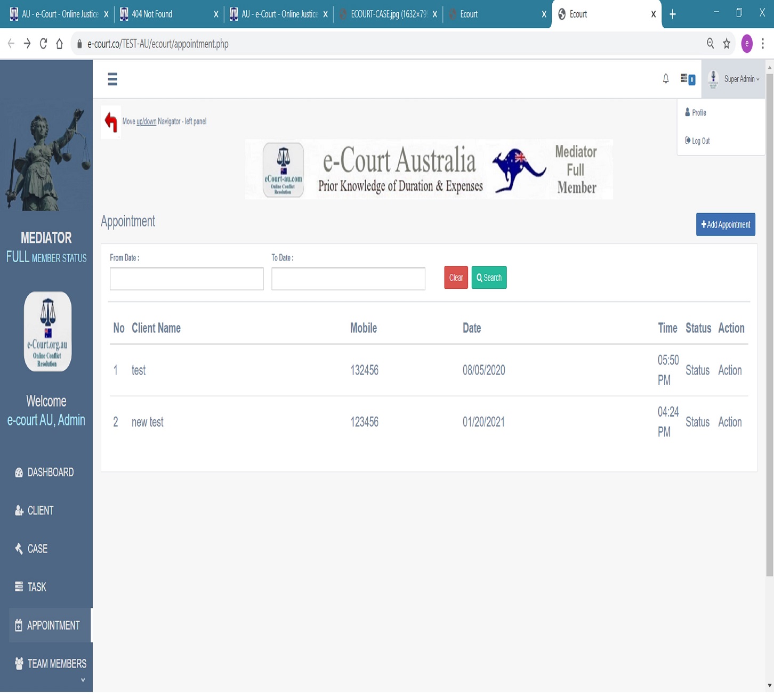This screenshot has height=700, width=774.
Task: Open the browser home page
Action: 59,44
